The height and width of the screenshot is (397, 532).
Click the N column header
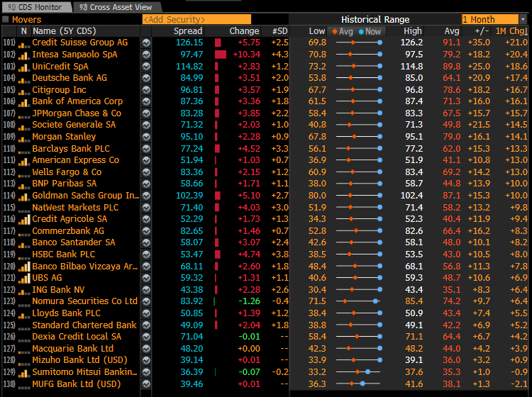coord(23,31)
